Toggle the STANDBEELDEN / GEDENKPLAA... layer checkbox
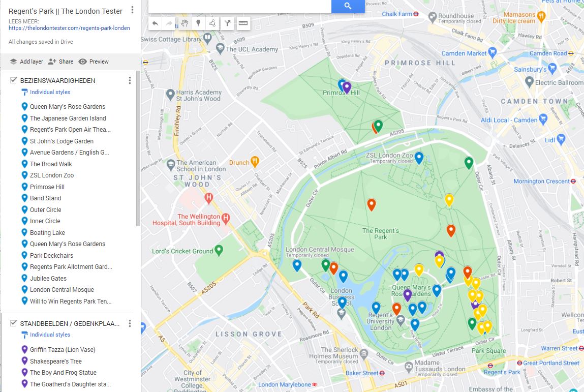Image resolution: width=584 pixels, height=392 pixels. (13, 323)
